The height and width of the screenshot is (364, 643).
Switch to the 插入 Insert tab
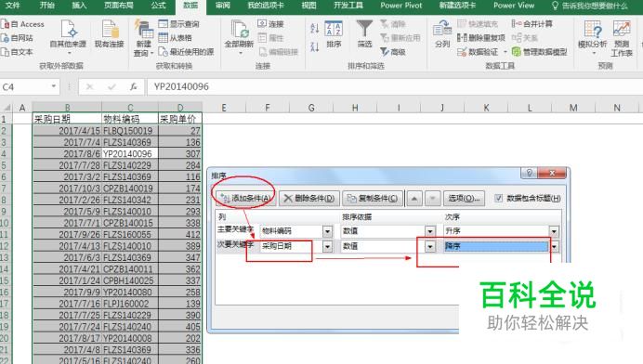79,6
